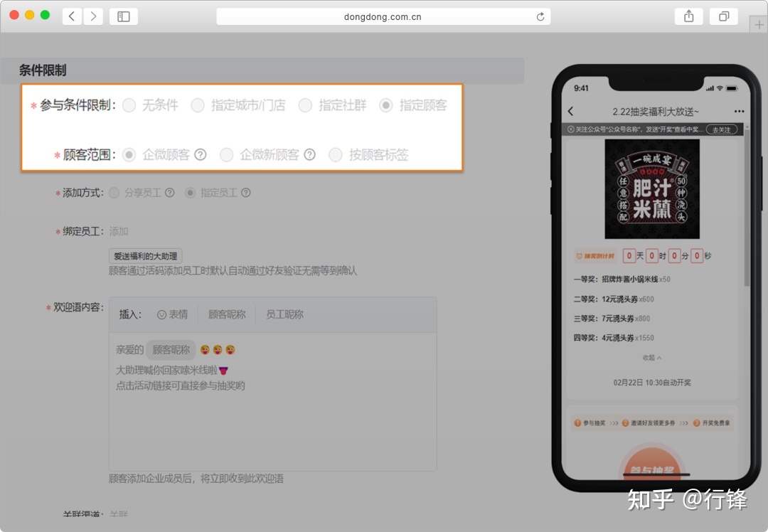Open the Safari share icon
This screenshot has height=532, width=768.
688,16
